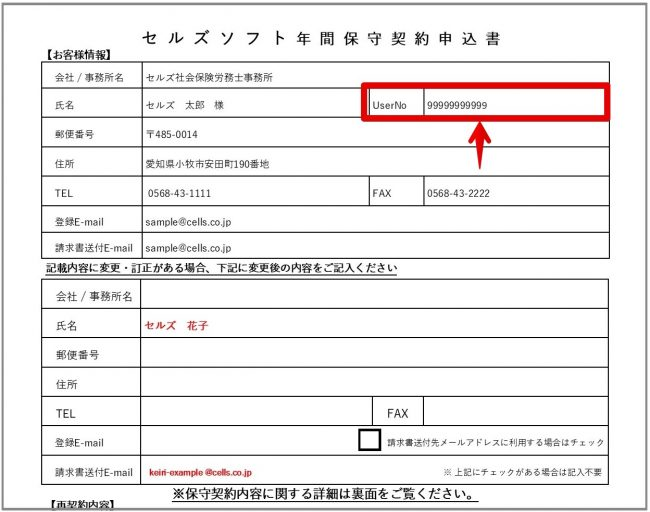Click the UserNo label cell
Screen dimensions: 650x512
point(389,105)
